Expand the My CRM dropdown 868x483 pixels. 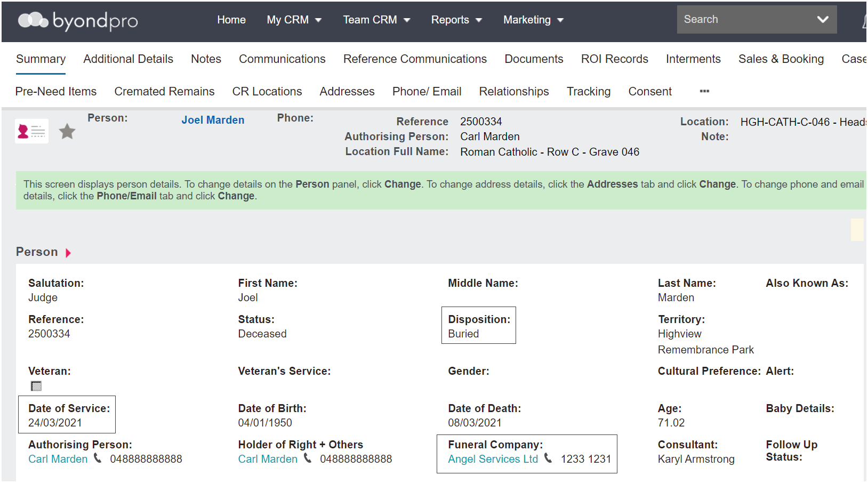[x=294, y=20]
